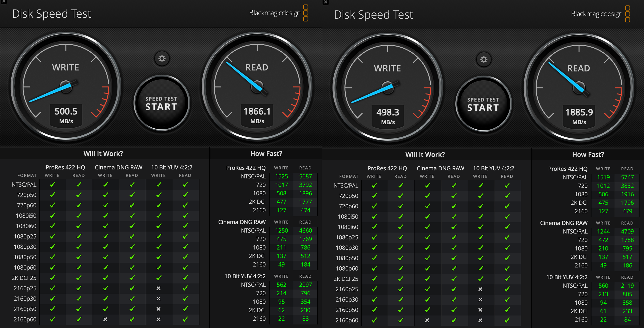644x328 pixels.
Task: Click the 1244 write value in right window
Action: 603,232
